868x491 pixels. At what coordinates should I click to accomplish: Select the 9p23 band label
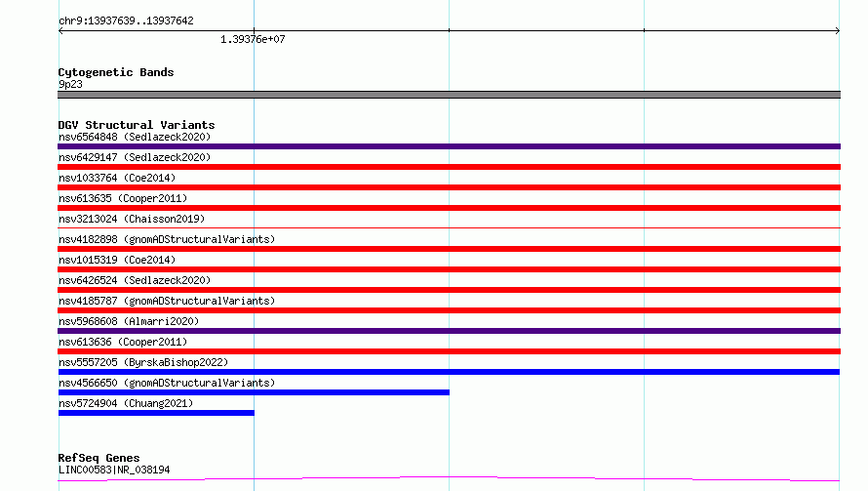(70, 84)
